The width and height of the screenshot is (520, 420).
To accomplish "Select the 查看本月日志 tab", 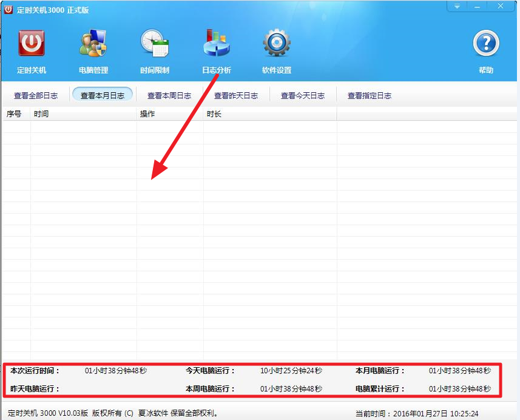I will [x=103, y=95].
